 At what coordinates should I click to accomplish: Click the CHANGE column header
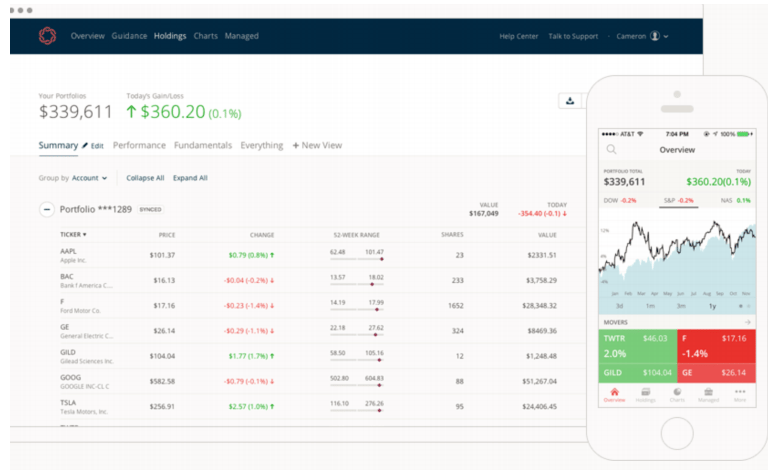pos(262,235)
